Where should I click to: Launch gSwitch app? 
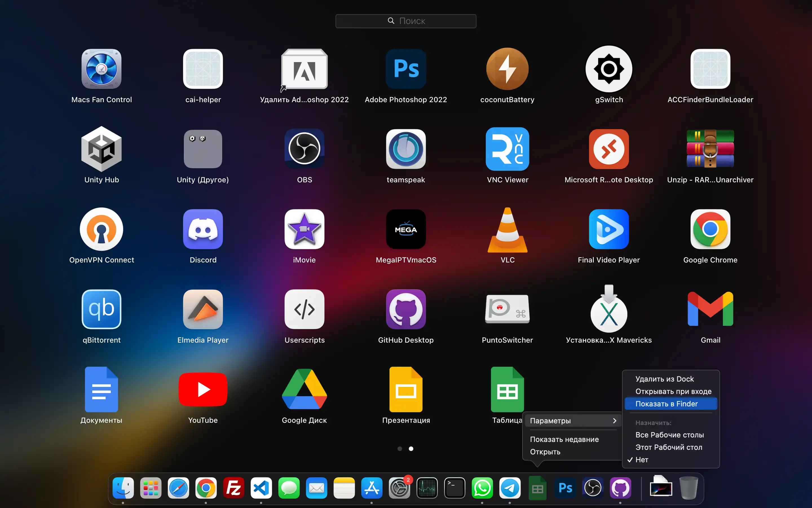[609, 69]
